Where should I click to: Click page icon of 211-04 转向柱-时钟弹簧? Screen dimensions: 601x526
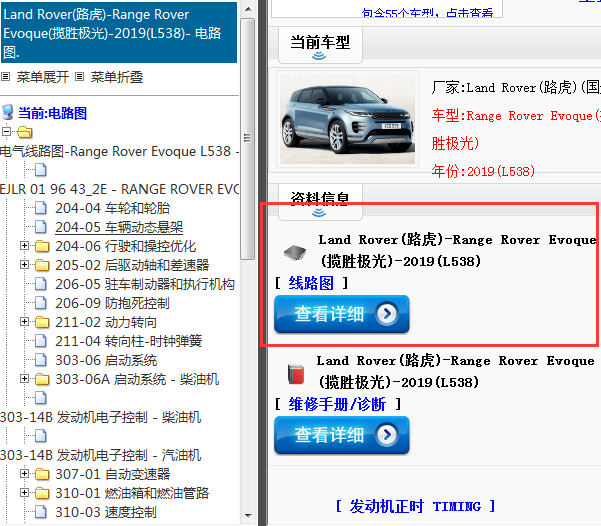[41, 341]
